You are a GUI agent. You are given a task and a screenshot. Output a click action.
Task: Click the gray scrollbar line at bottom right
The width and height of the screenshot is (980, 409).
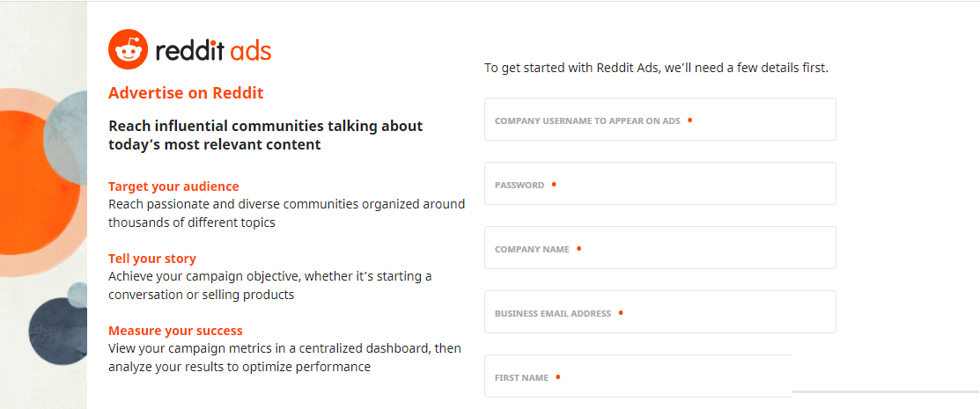tap(886, 392)
